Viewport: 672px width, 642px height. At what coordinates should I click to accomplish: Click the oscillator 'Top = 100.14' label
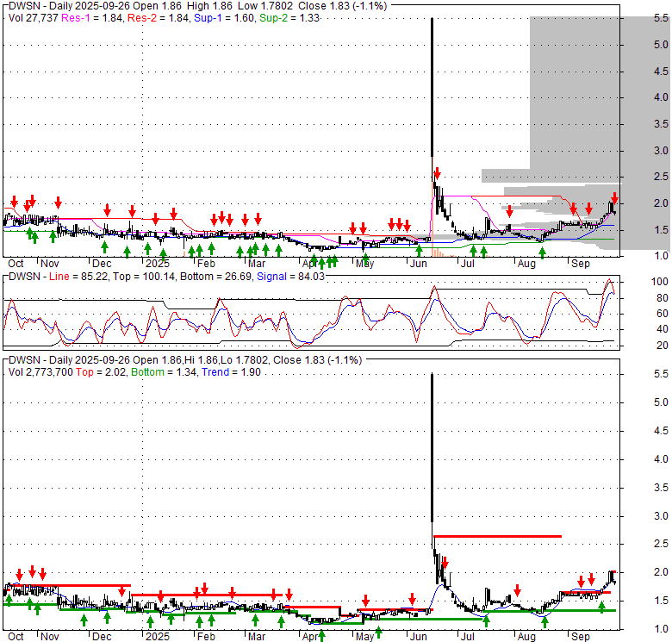point(144,277)
